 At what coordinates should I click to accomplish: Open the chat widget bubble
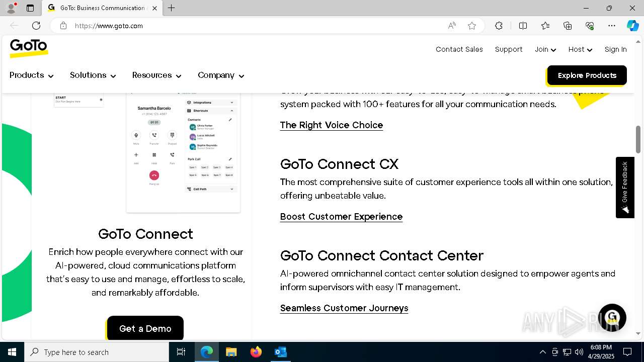[612, 317]
